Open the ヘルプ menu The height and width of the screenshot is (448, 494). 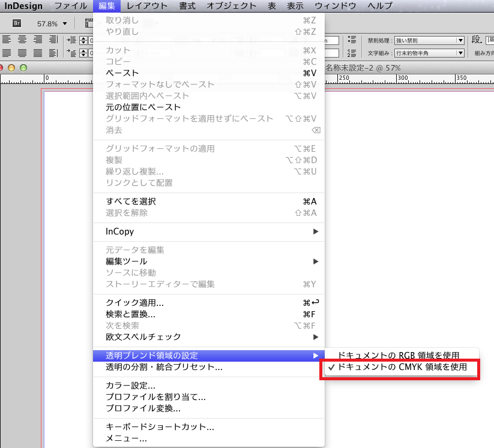pyautogui.click(x=380, y=6)
